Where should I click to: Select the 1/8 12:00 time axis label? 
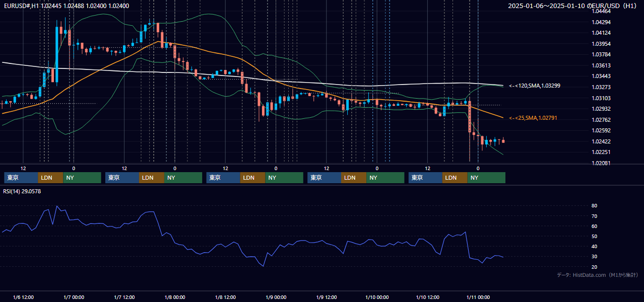coord(225,297)
